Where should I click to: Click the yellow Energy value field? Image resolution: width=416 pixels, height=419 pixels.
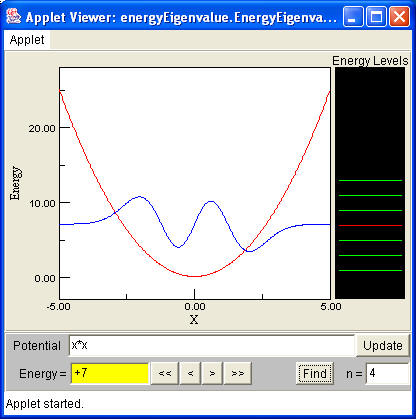[109, 373]
